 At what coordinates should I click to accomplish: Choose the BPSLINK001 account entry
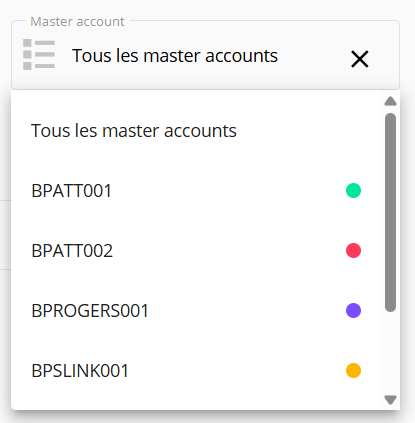pos(196,370)
